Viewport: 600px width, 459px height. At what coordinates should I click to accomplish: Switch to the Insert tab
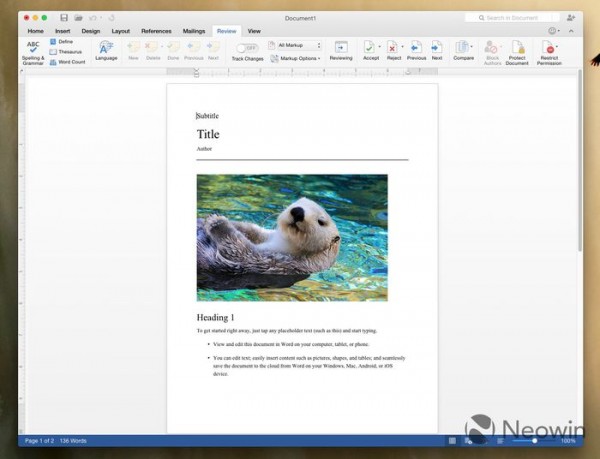tap(62, 31)
